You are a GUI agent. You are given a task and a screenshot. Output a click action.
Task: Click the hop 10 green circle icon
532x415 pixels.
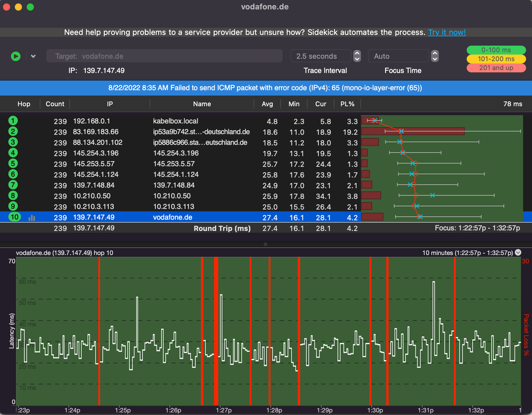14,217
